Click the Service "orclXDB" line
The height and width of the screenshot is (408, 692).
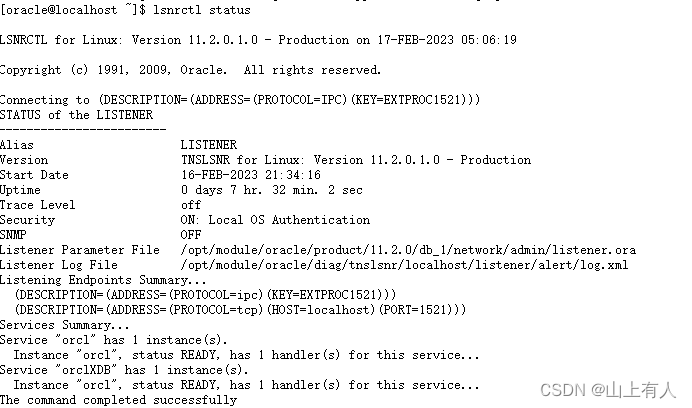124,370
